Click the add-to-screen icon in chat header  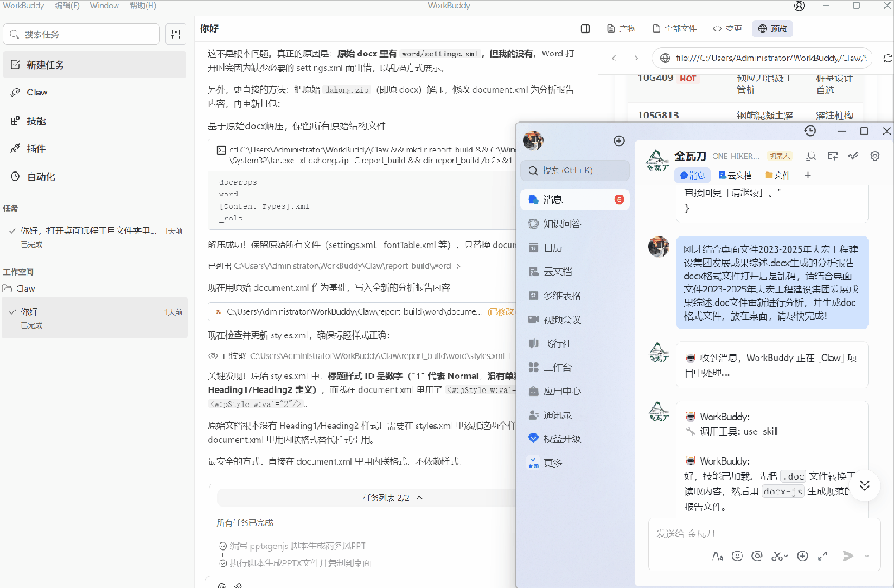[x=833, y=157]
